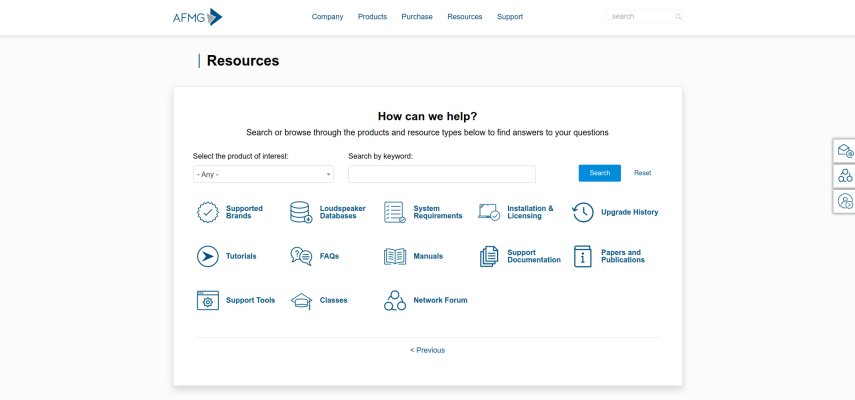Open the Purchase menu
855x400 pixels.
pyautogui.click(x=417, y=17)
